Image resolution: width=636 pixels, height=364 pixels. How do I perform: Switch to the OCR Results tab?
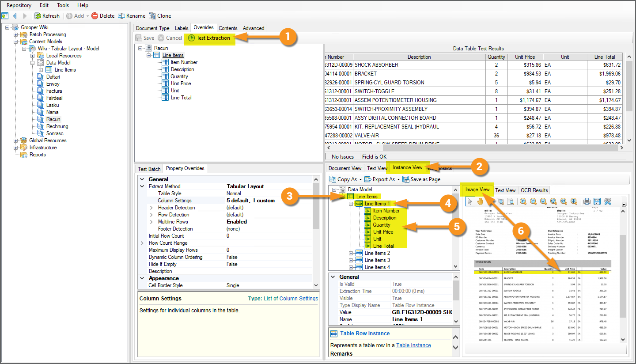(x=534, y=190)
